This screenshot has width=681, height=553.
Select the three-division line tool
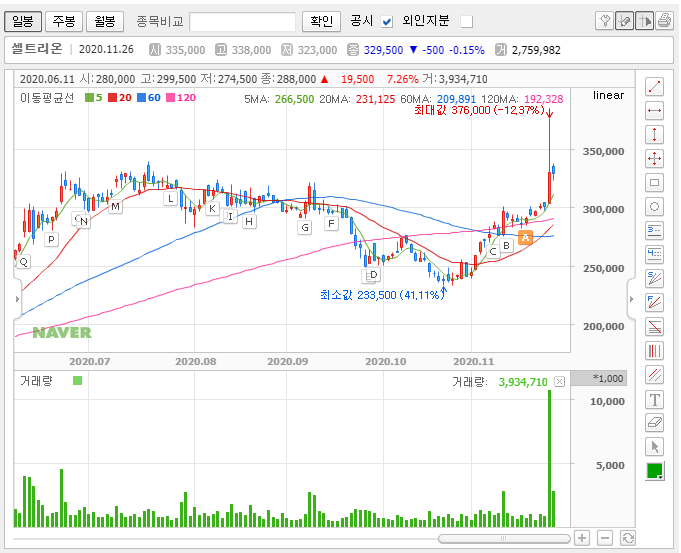point(655,230)
